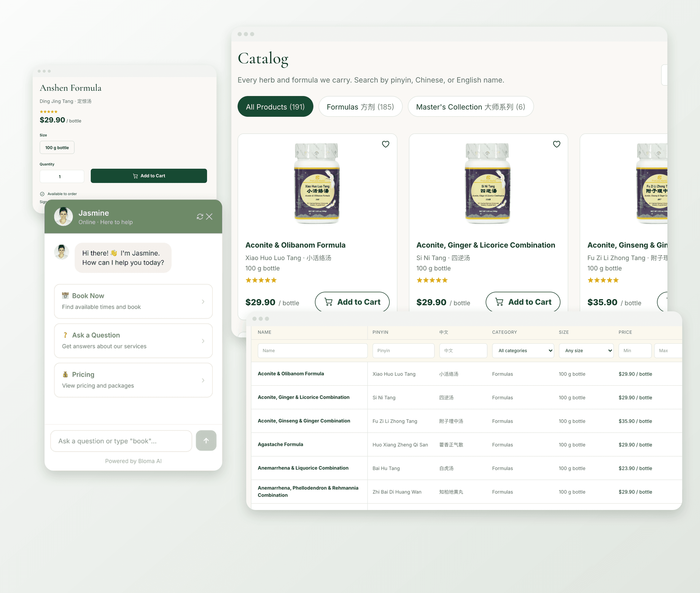The image size is (700, 593).
Task: Click the Min price filter field
Action: [635, 351]
